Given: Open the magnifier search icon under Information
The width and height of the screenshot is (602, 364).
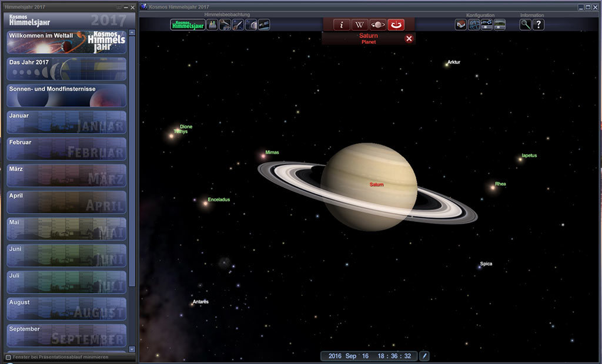Looking at the screenshot, I should pos(525,25).
